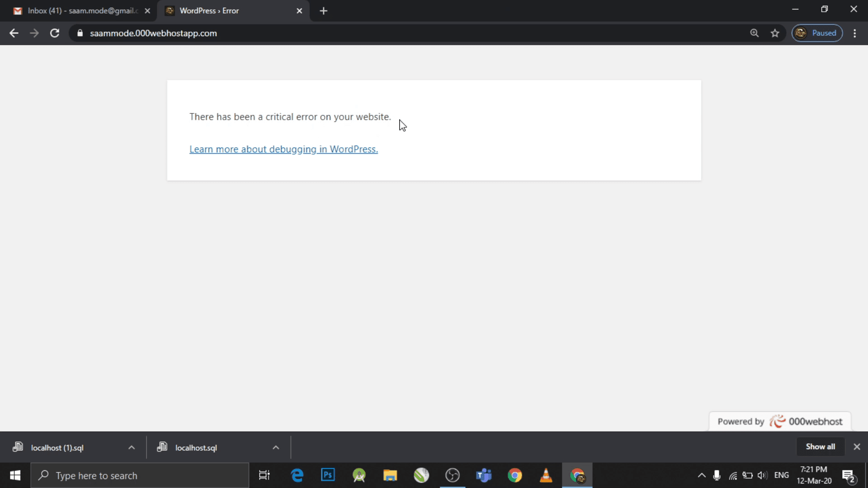Open the Paused profile button
This screenshot has width=868, height=488.
[x=817, y=33]
